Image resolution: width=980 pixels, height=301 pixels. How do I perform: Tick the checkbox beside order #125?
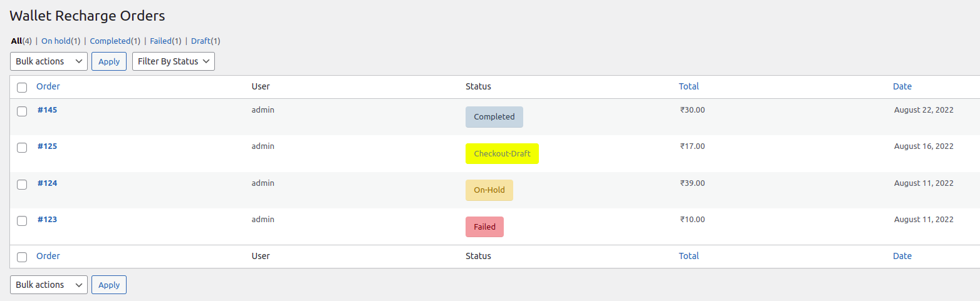(22, 148)
